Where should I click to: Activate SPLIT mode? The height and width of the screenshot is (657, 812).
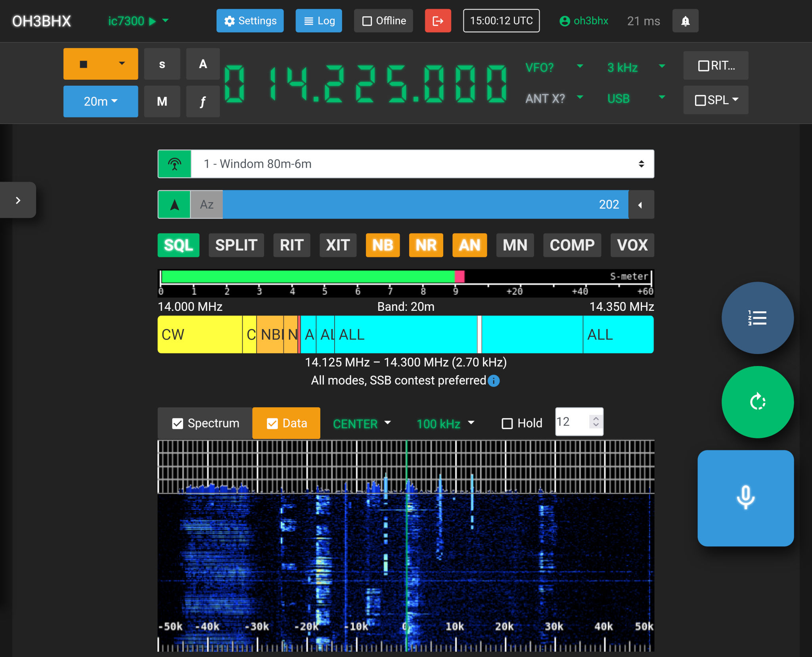[236, 245]
